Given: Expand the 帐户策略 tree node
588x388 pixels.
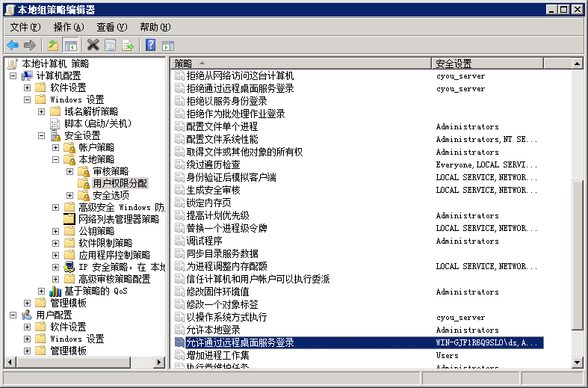Looking at the screenshot, I should pos(56,147).
